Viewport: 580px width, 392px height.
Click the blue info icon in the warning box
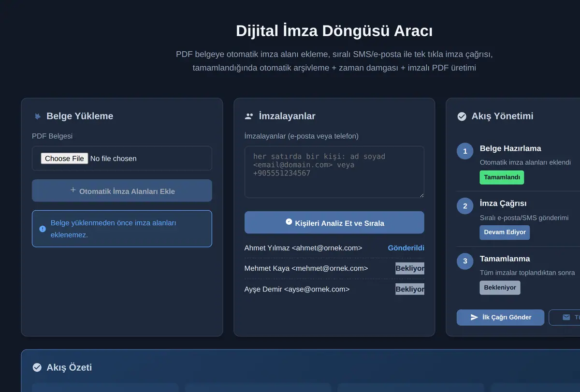point(42,229)
